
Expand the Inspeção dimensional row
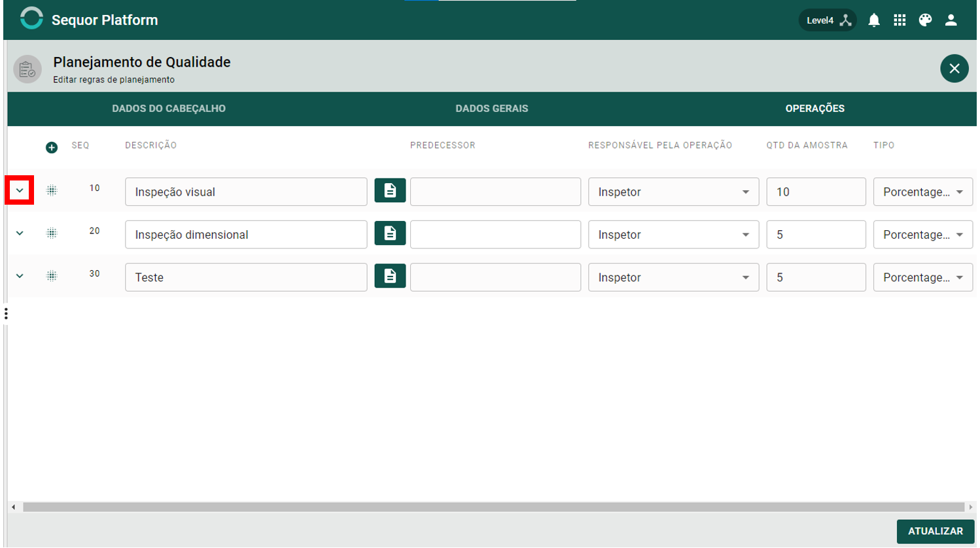pyautogui.click(x=20, y=233)
